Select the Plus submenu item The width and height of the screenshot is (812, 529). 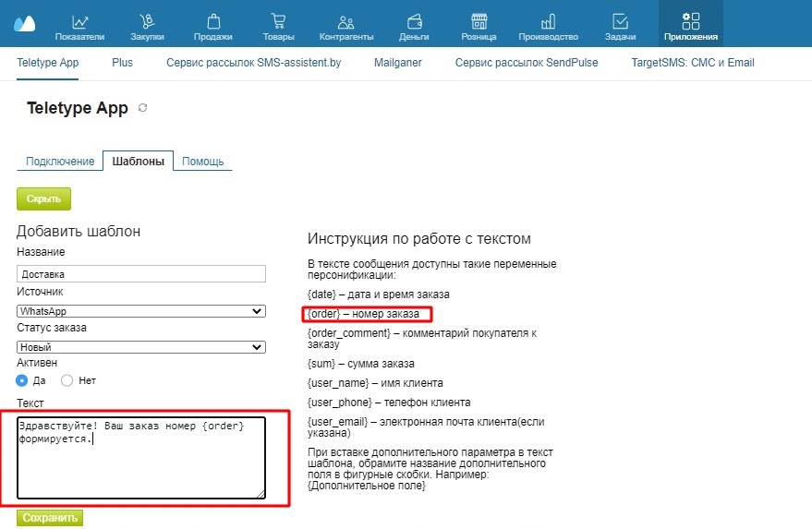[x=122, y=63]
